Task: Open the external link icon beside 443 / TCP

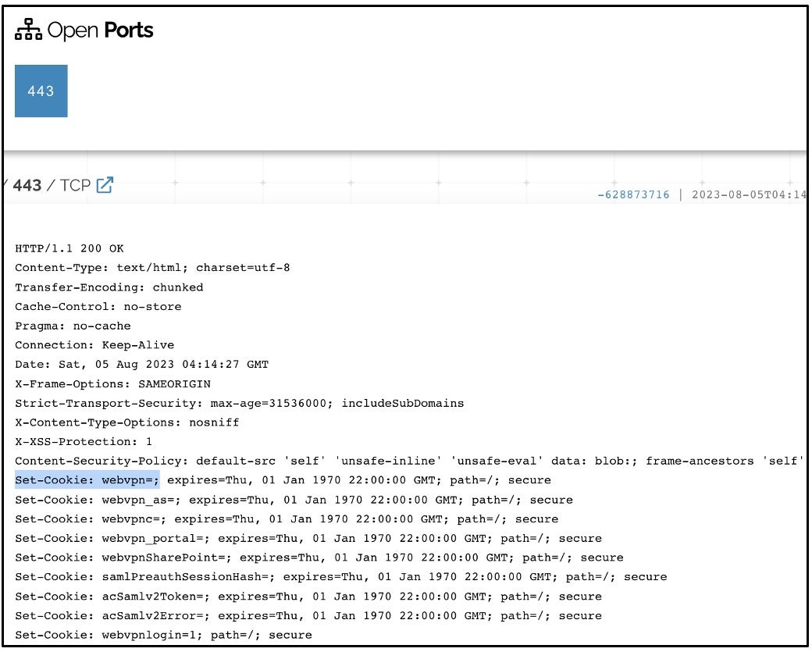Action: tap(105, 186)
